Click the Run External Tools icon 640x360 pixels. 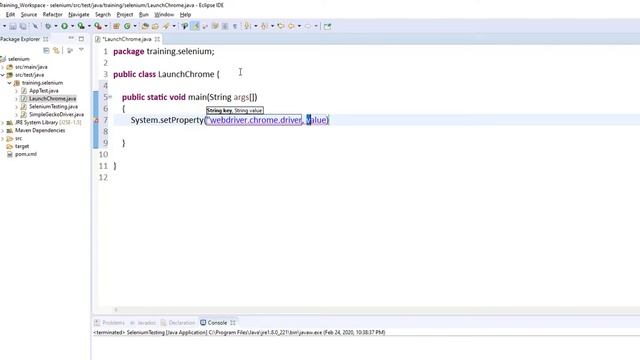point(98,26)
